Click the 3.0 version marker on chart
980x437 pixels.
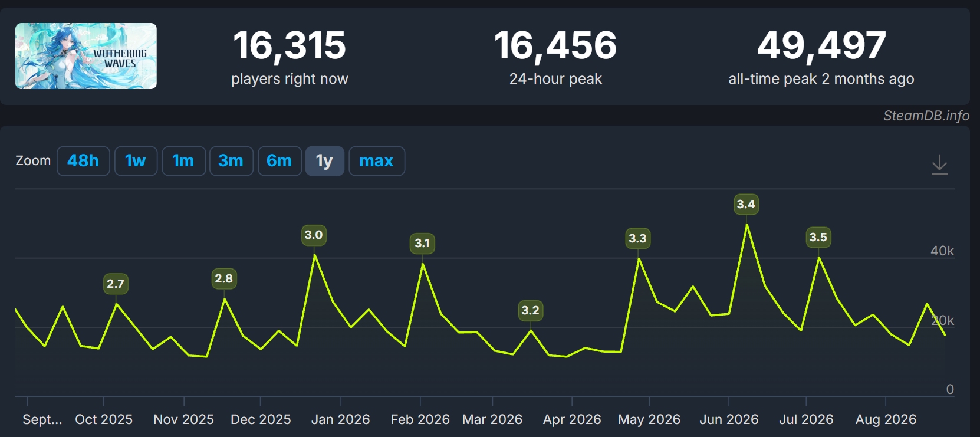[x=314, y=235]
